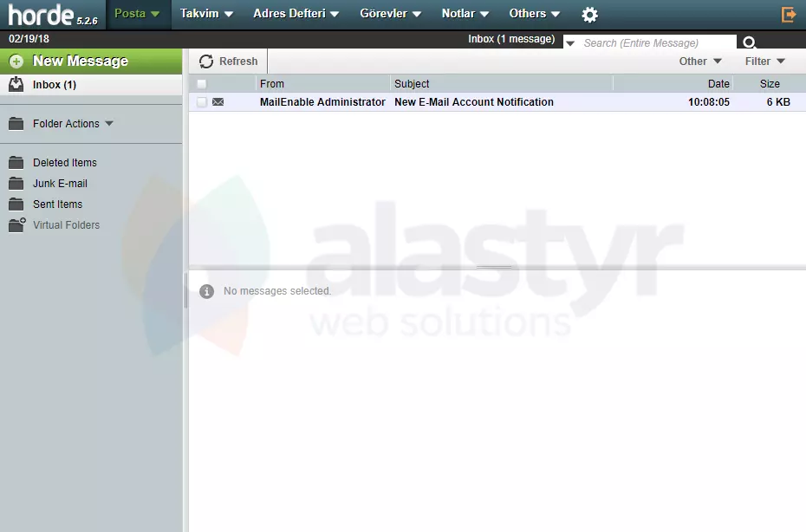This screenshot has height=532, width=806.
Task: Open the search options dropdown arrow
Action: [570, 43]
